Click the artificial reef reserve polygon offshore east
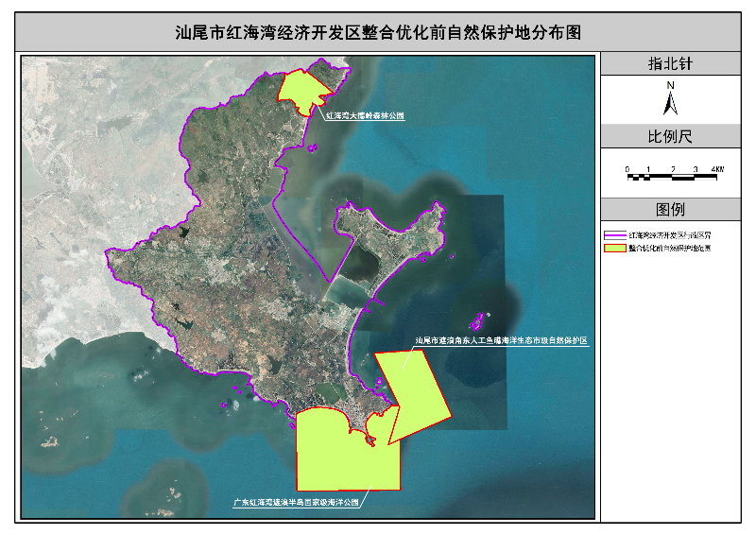 [x=414, y=396]
